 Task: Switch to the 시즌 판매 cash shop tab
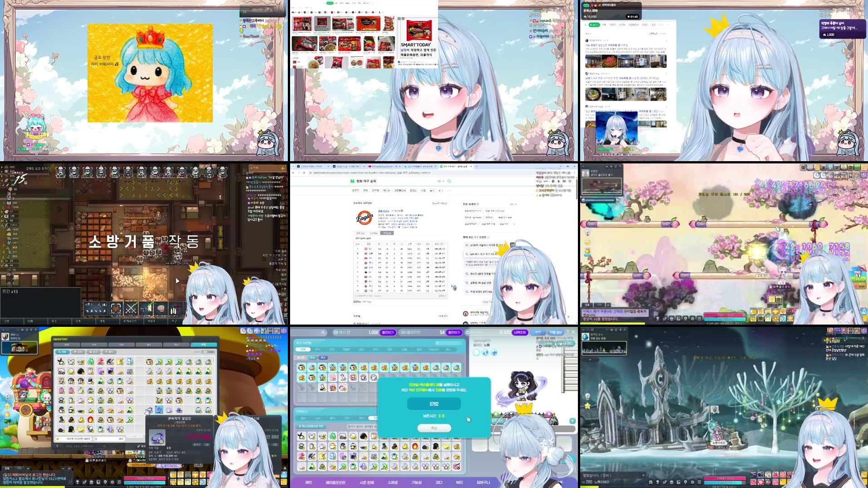click(367, 482)
